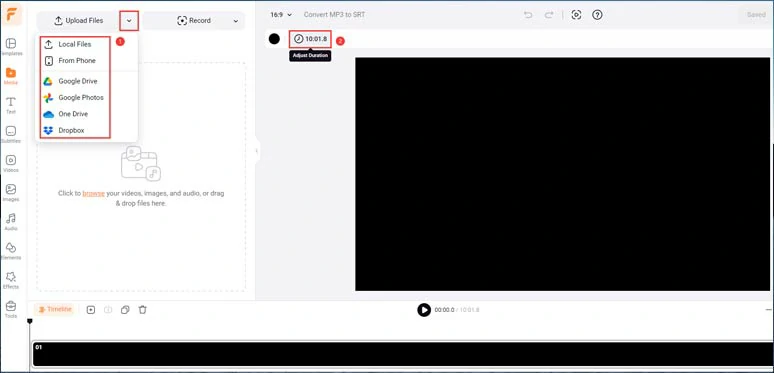
Task: Expand the Record options chevron
Action: [x=236, y=21]
